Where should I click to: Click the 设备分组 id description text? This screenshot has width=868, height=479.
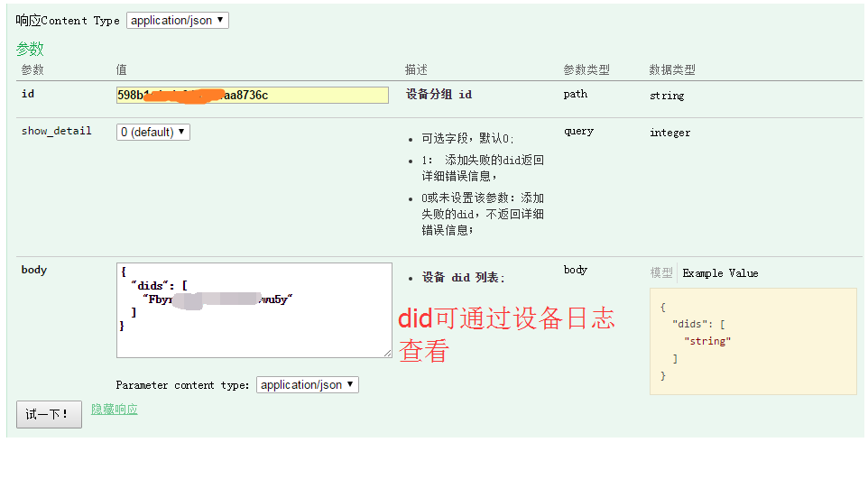point(439,95)
